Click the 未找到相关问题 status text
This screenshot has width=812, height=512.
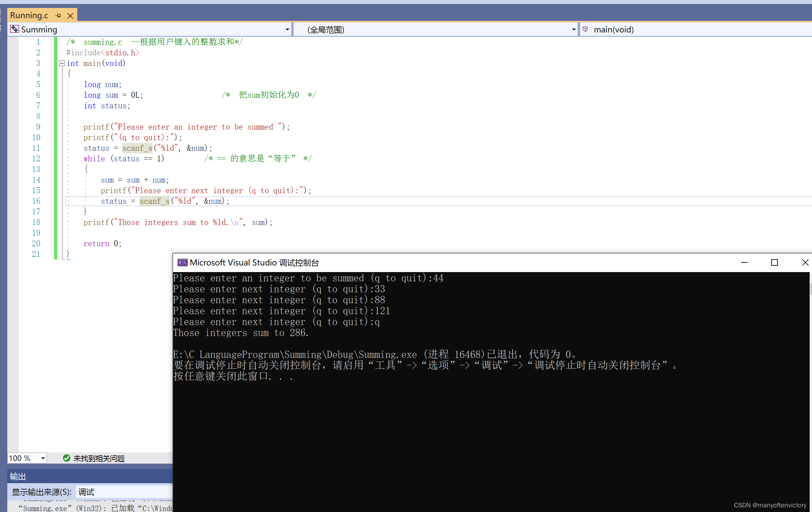(99, 458)
